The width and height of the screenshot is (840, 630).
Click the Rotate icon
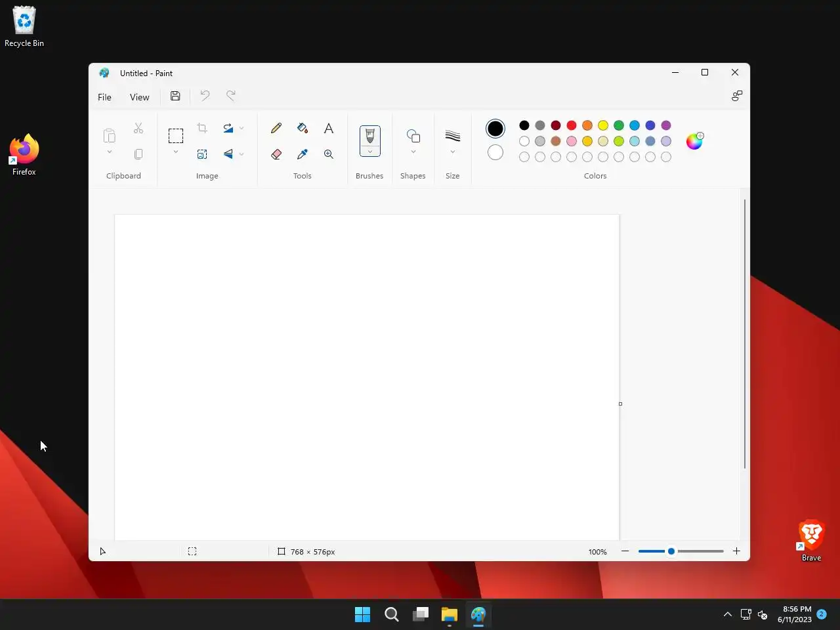(228, 128)
